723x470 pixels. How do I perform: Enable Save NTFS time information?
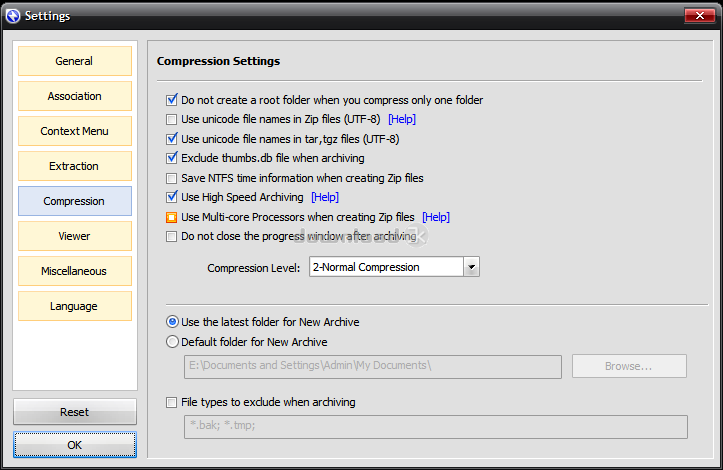pos(172,178)
